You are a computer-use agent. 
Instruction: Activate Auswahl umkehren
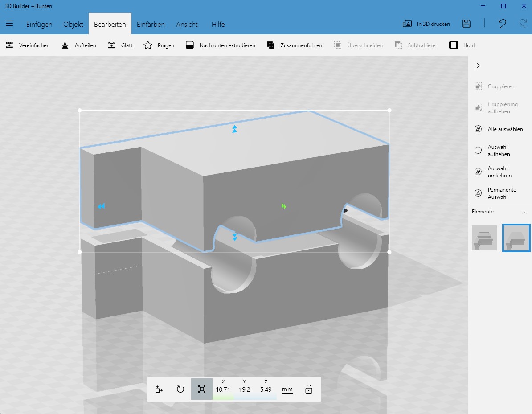point(477,172)
